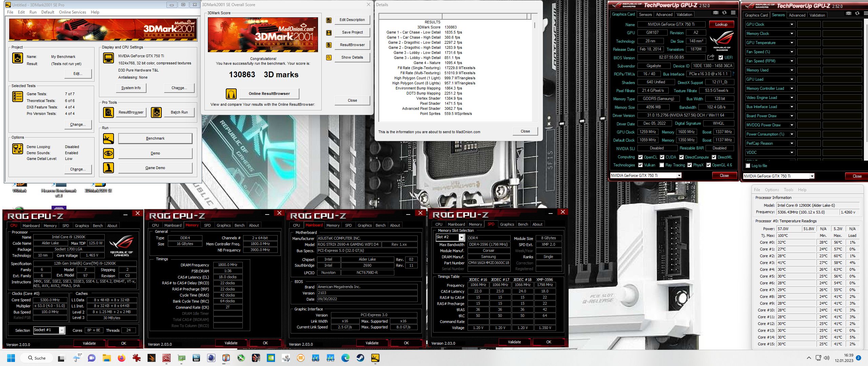Open the Socket #1 selection dropdown in CPU-Z
This screenshot has height=366, width=868.
click(62, 330)
